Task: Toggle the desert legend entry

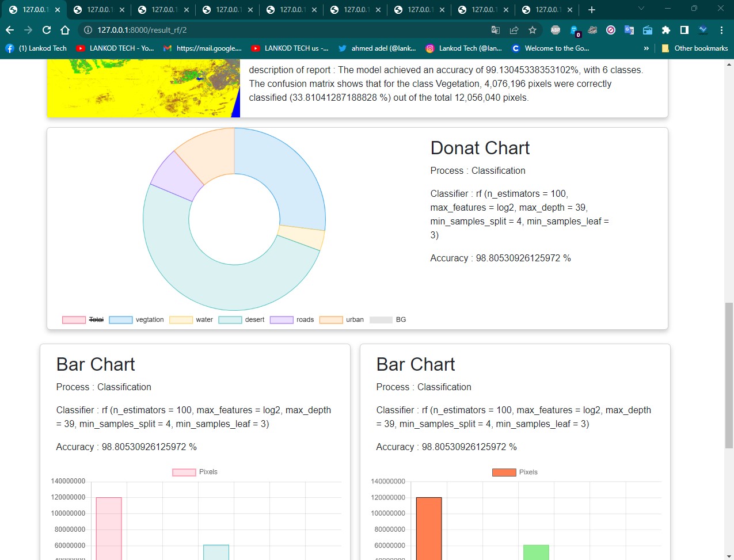Action: [242, 319]
